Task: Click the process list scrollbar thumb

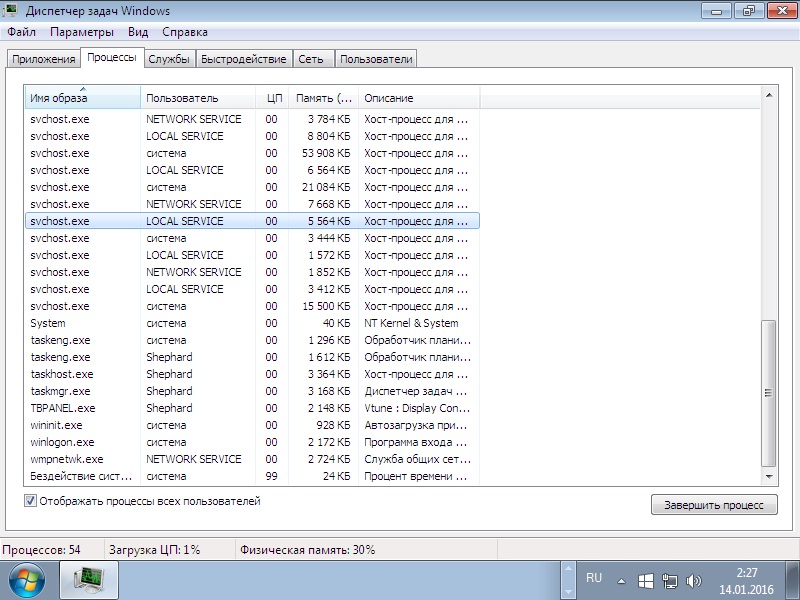Action: pyautogui.click(x=769, y=393)
